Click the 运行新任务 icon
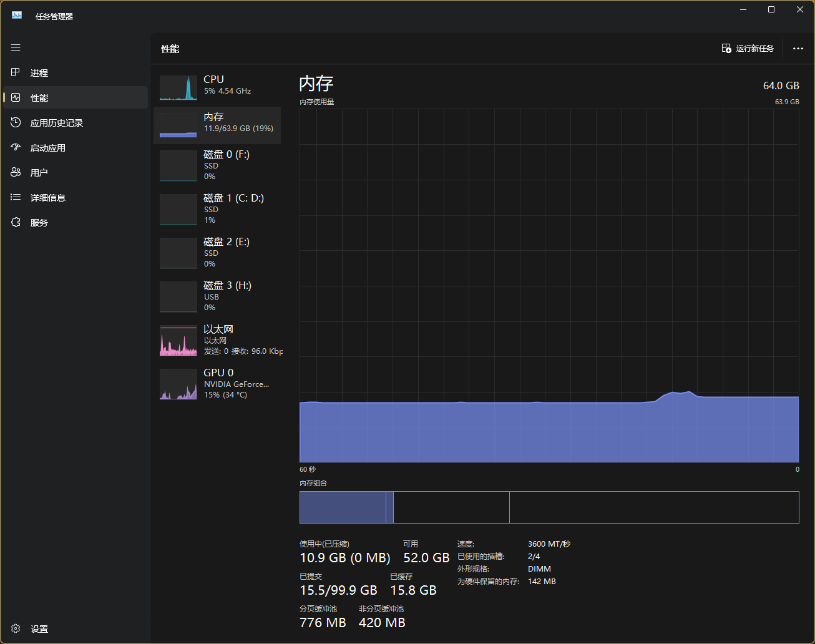Image resolution: width=815 pixels, height=644 pixels. coord(726,48)
